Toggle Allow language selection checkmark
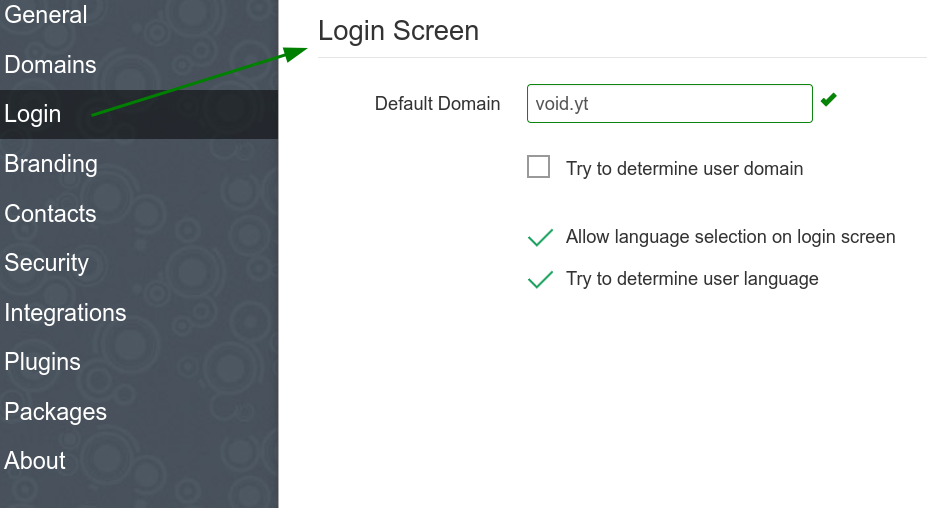 [540, 237]
